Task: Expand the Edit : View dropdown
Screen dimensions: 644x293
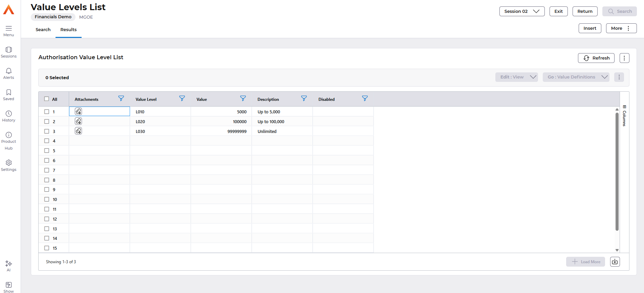Action: click(x=516, y=77)
